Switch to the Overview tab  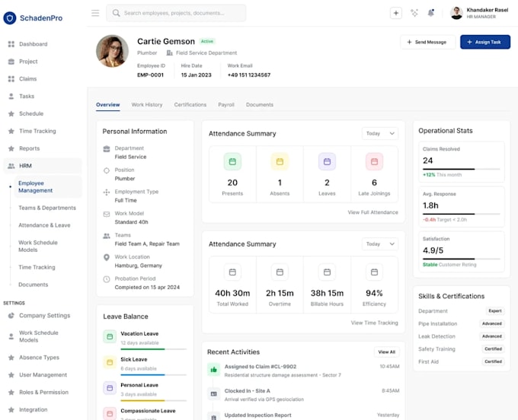(107, 104)
